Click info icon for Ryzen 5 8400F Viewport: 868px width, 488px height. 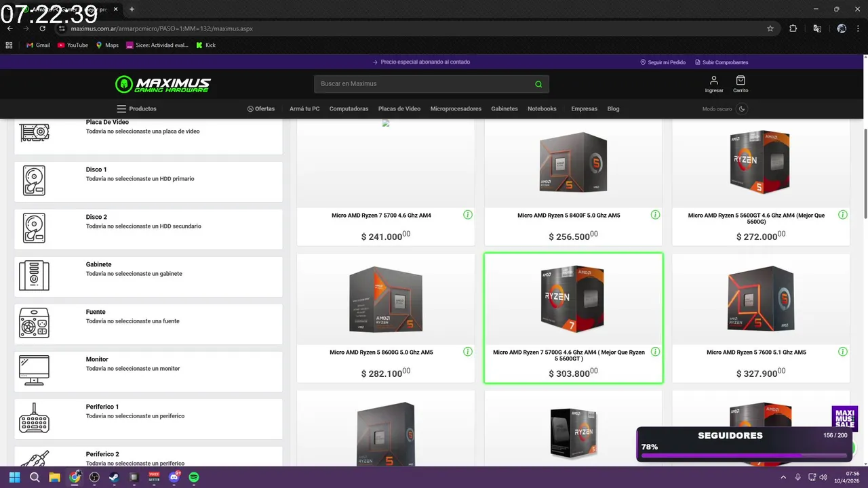tap(655, 215)
